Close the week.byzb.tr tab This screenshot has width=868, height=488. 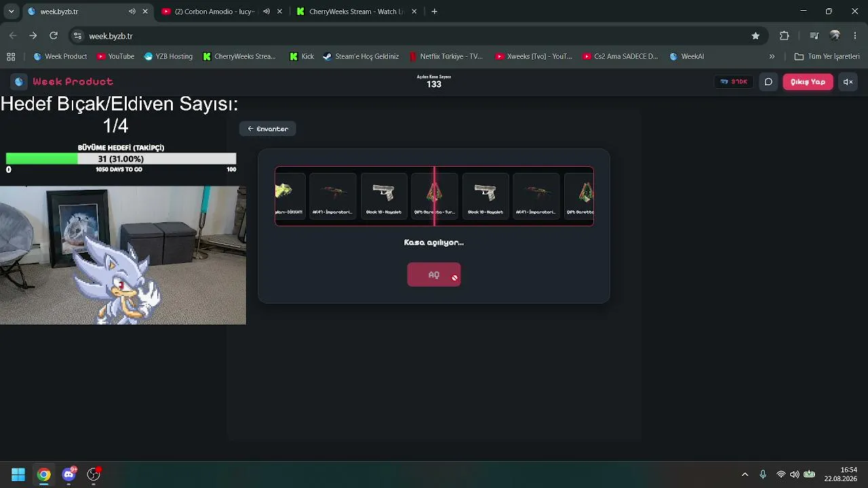point(145,12)
